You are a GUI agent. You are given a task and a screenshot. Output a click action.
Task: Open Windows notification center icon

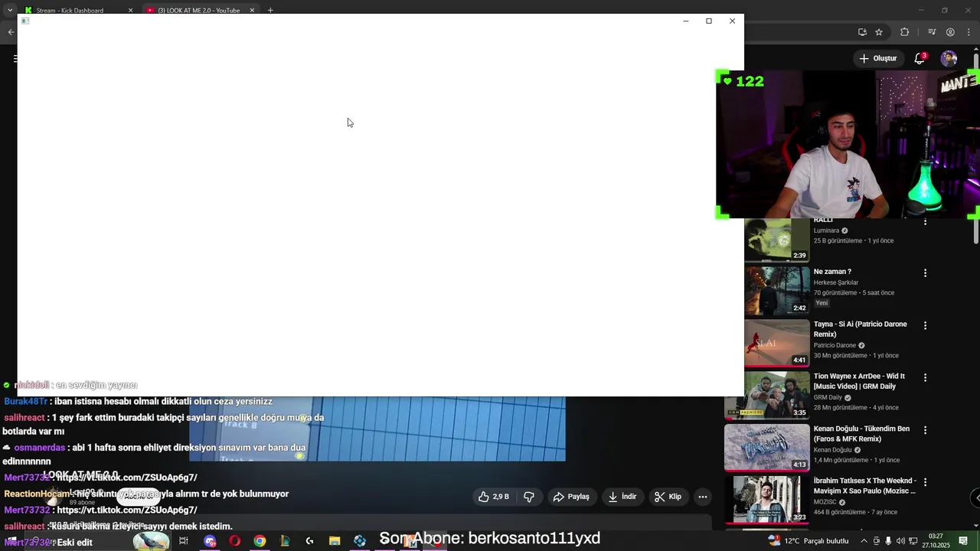(963, 541)
